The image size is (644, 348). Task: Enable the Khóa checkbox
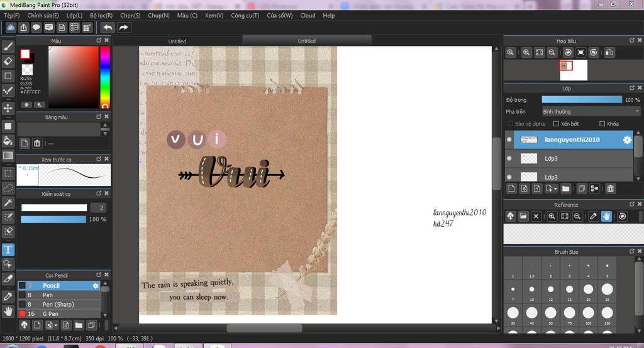(602, 124)
